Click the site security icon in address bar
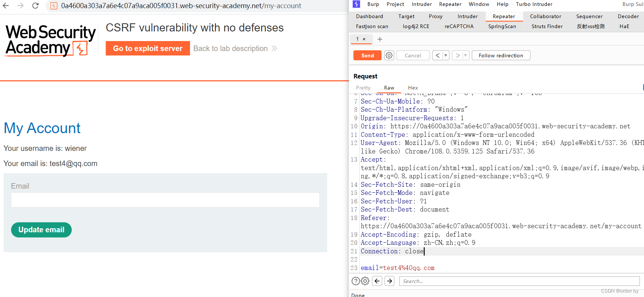 pos(54,6)
